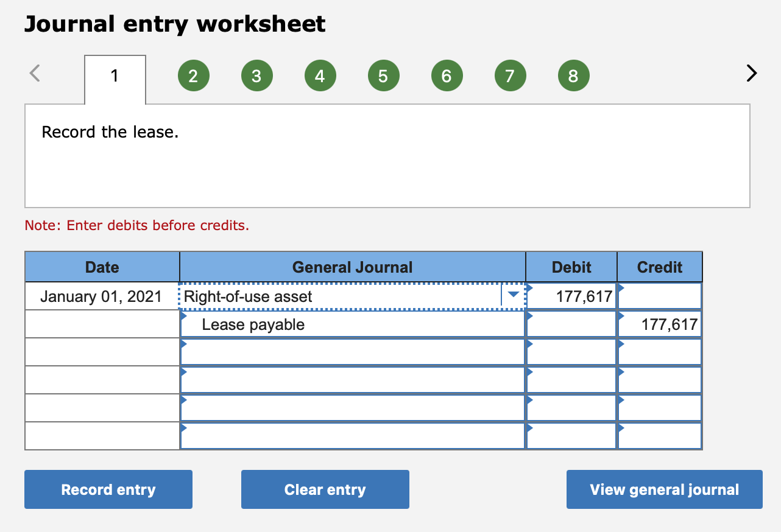Click the right navigation chevron arrow

[x=751, y=73]
